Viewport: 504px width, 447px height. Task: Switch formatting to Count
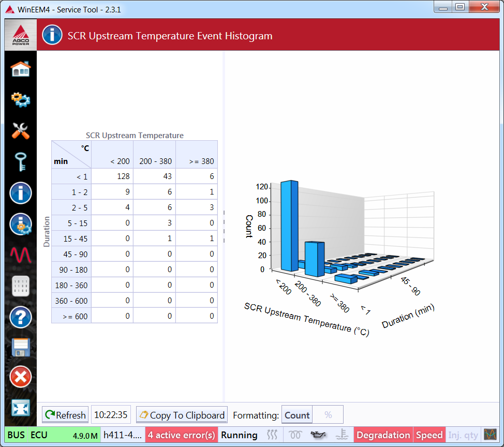pyautogui.click(x=297, y=415)
